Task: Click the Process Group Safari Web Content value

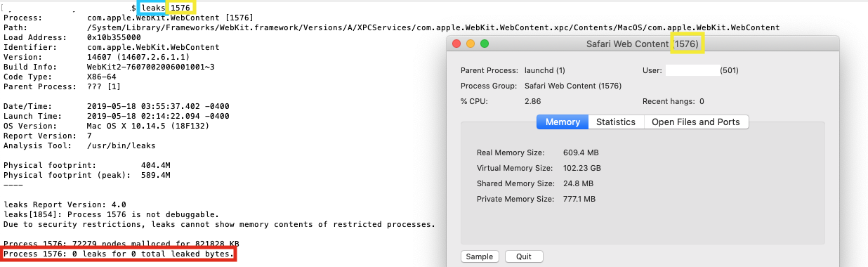Action: [573, 86]
